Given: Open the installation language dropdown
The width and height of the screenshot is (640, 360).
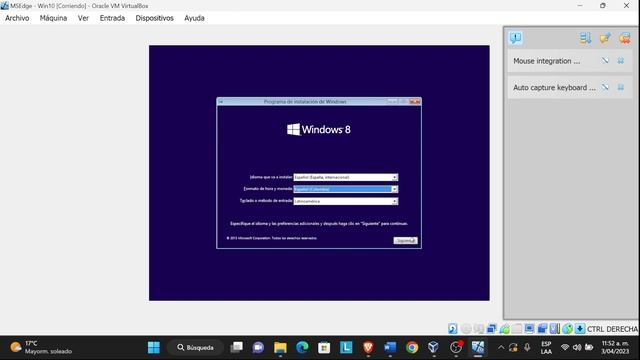Looking at the screenshot, I should (x=346, y=178).
